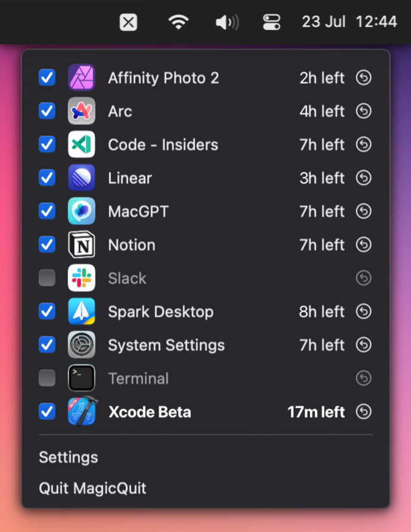The width and height of the screenshot is (411, 532).
Task: Uncheck the Arc checkbox
Action: 47,111
